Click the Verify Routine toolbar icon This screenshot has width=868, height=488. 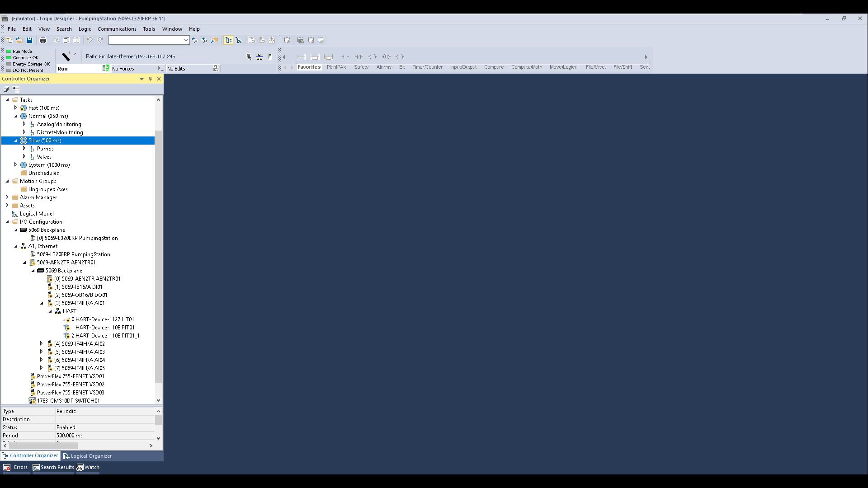click(252, 40)
